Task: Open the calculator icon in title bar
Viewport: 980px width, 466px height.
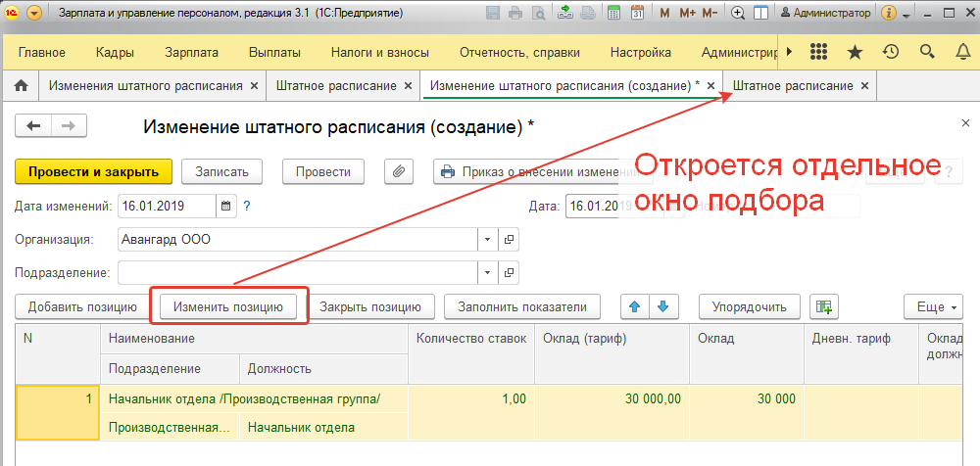Action: (x=613, y=14)
